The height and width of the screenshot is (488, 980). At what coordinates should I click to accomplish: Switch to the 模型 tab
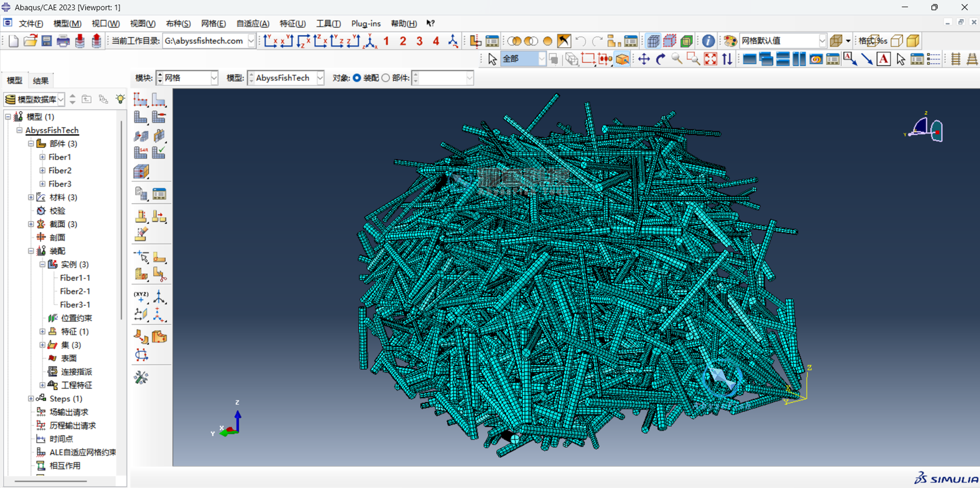[15, 80]
